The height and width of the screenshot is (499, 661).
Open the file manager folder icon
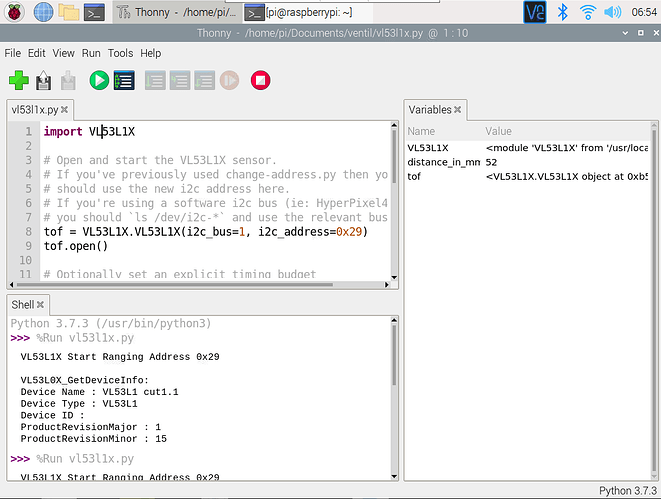(x=69, y=12)
